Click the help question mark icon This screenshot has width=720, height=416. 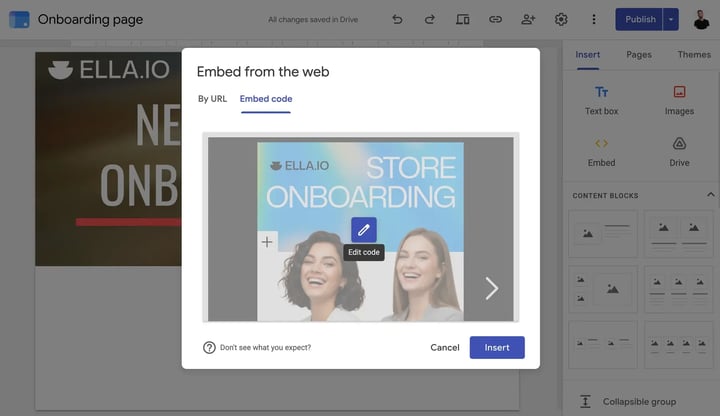pos(209,348)
